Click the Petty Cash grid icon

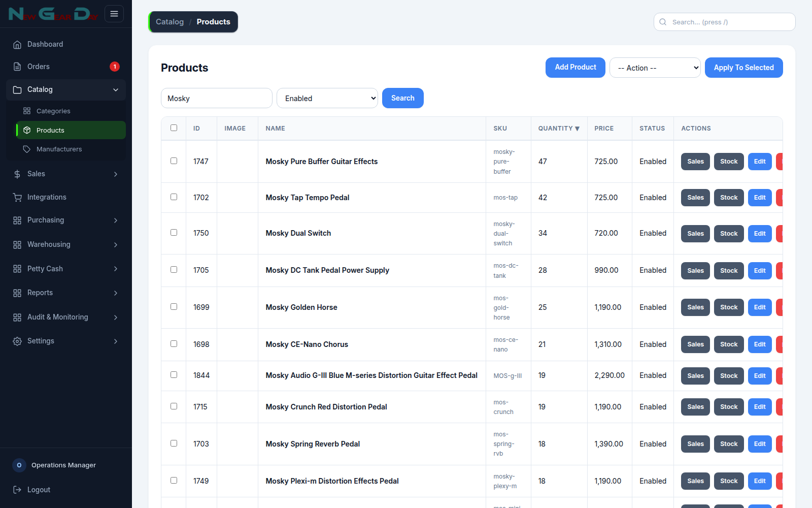point(17,269)
